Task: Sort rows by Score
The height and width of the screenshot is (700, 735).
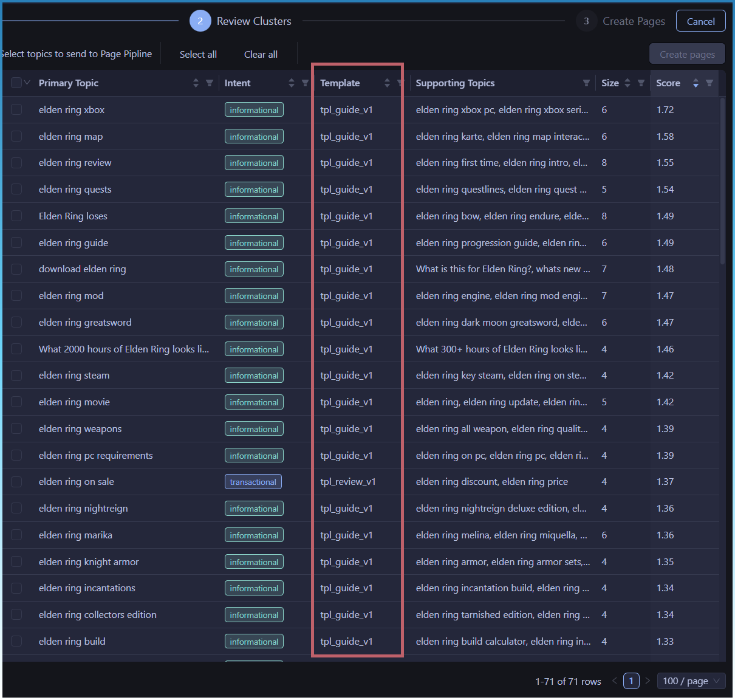Action: 696,83
